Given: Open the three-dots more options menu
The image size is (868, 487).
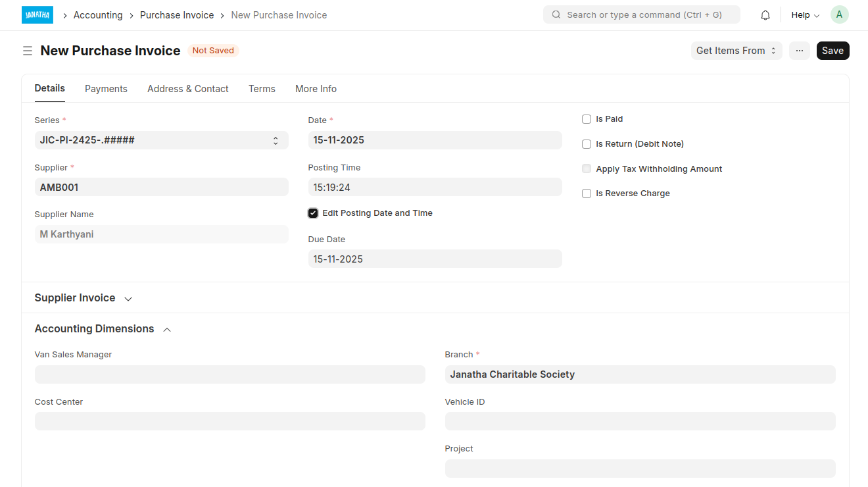Looking at the screenshot, I should coord(799,51).
